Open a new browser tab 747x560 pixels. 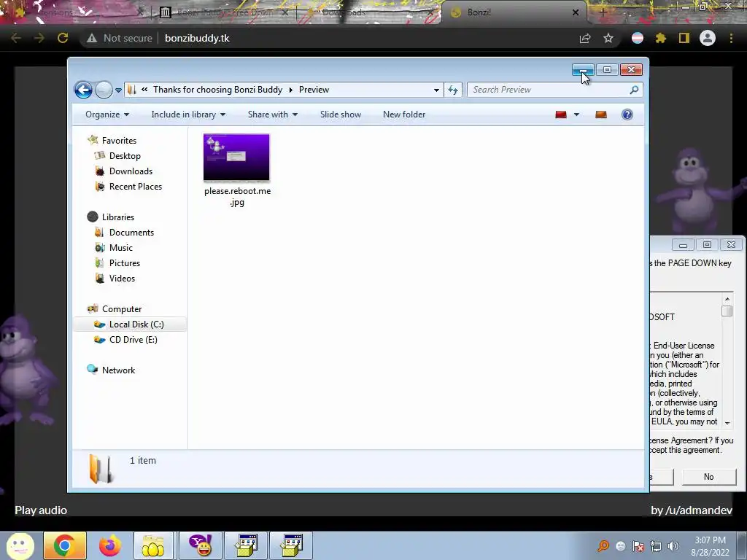pyautogui.click(x=603, y=12)
